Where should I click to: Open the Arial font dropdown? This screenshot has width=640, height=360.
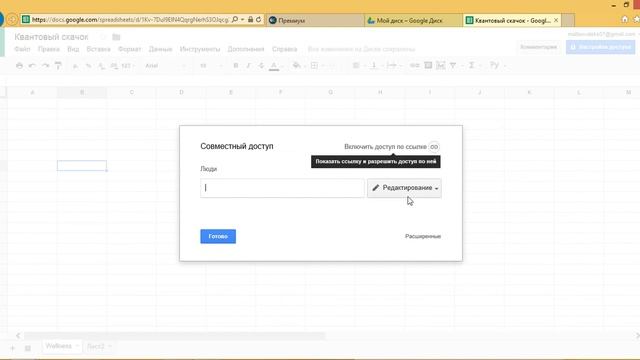(165, 66)
